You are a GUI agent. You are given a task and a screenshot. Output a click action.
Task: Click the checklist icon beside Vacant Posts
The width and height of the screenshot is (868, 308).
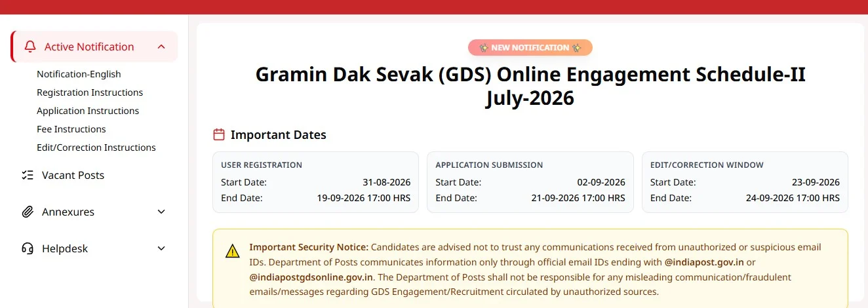(x=28, y=175)
